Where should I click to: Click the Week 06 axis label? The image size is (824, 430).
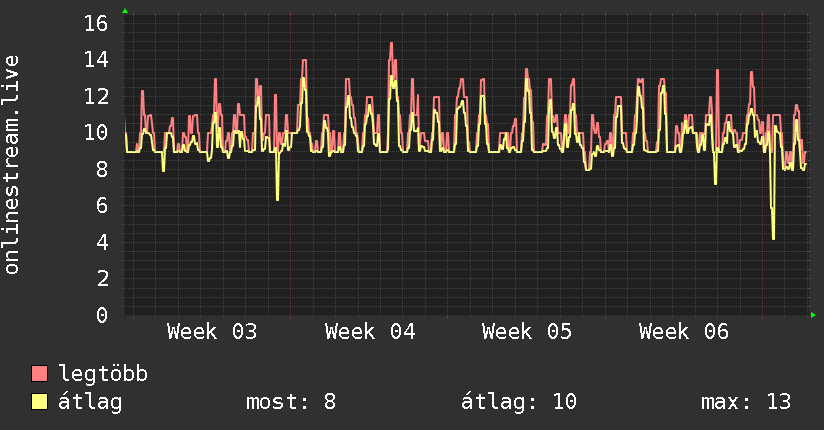click(x=684, y=332)
